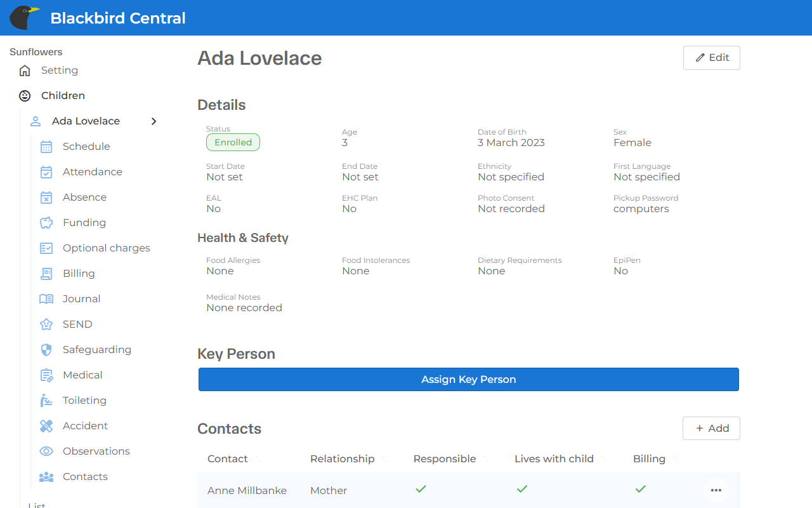Click the person icon beside Ada Lovelace

(36, 121)
